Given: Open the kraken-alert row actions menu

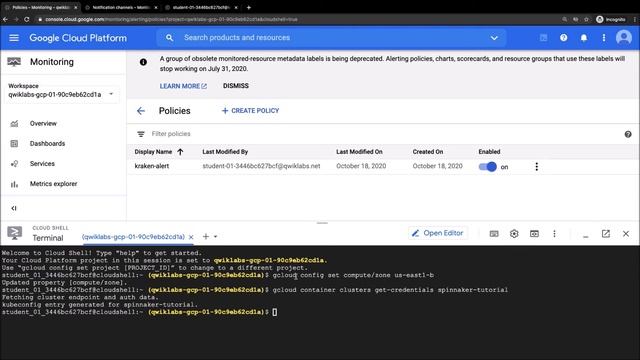Looking at the screenshot, I should coord(537,167).
